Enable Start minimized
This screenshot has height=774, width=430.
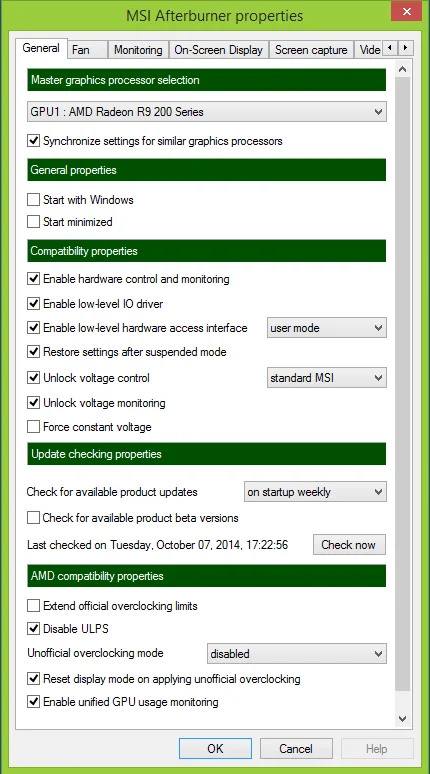coord(34,222)
